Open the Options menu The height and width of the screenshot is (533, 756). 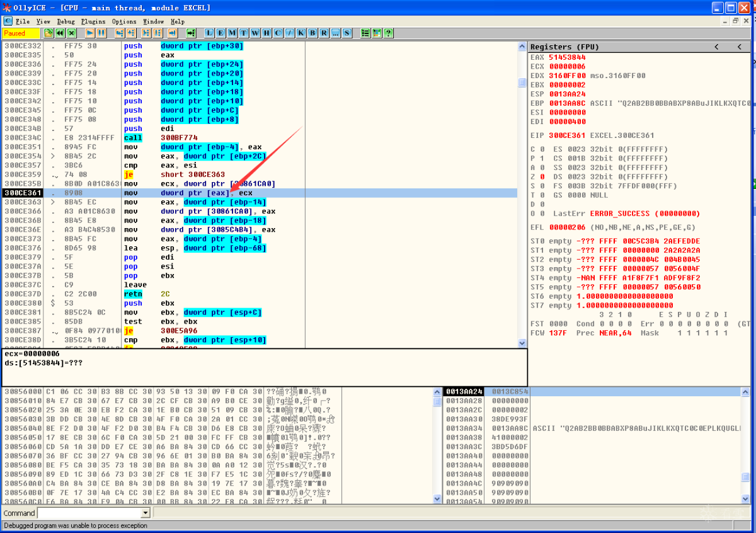tap(124, 21)
